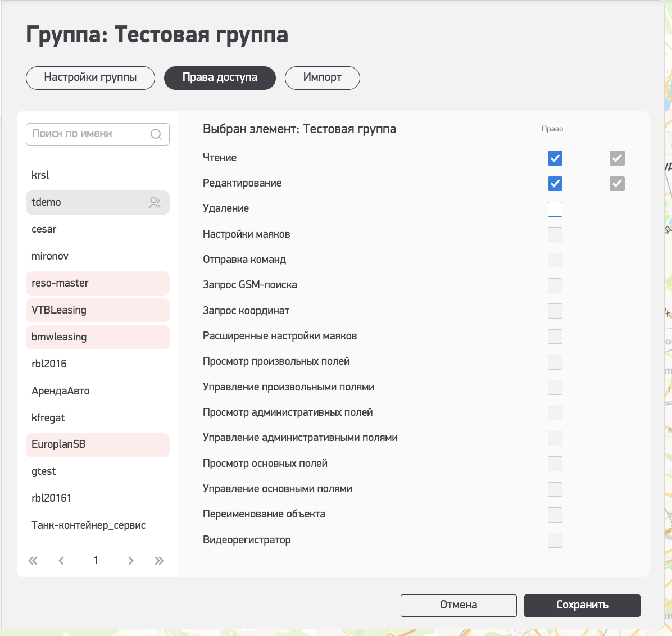This screenshot has width=672, height=636.
Task: Uncheck the Редактирование permission checkbox
Action: click(x=555, y=184)
